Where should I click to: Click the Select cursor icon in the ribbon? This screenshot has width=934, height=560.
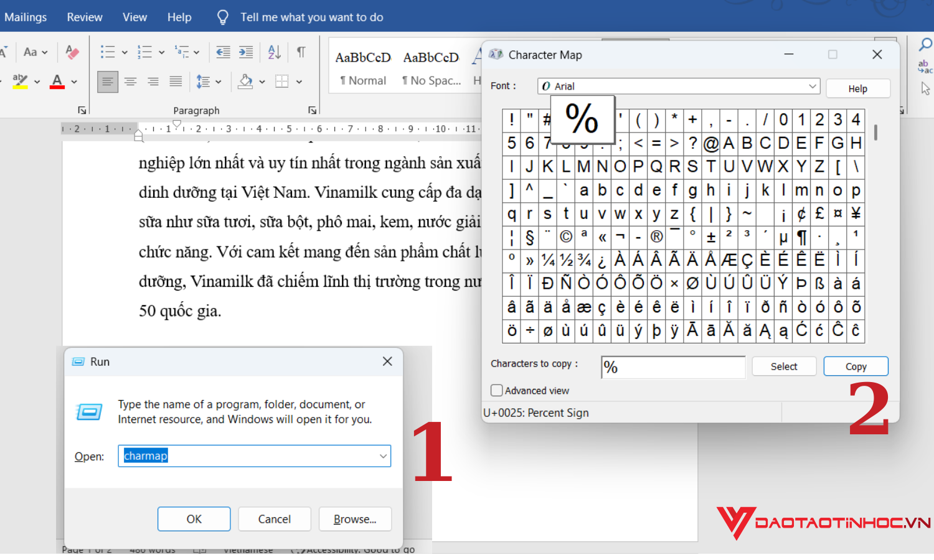pos(925,89)
